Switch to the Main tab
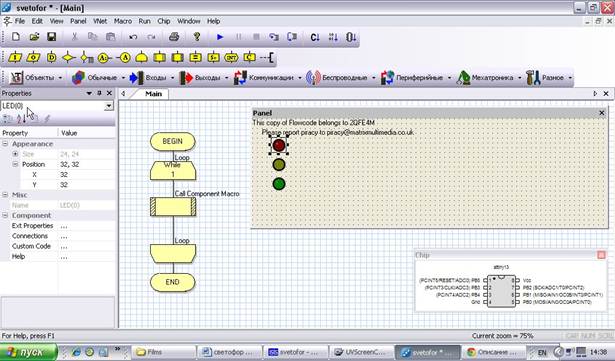Screen dimensions: 615x361 [153, 94]
